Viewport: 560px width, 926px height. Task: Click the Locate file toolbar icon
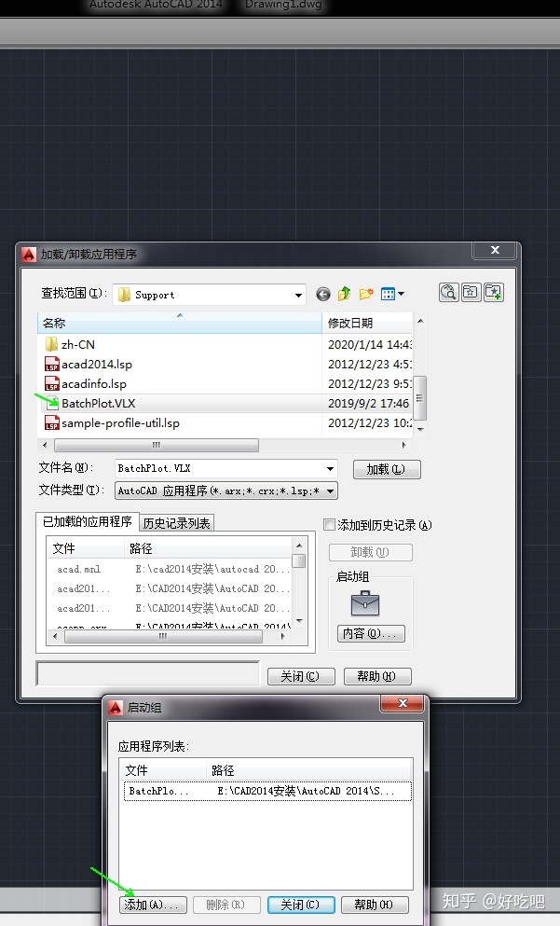471,292
